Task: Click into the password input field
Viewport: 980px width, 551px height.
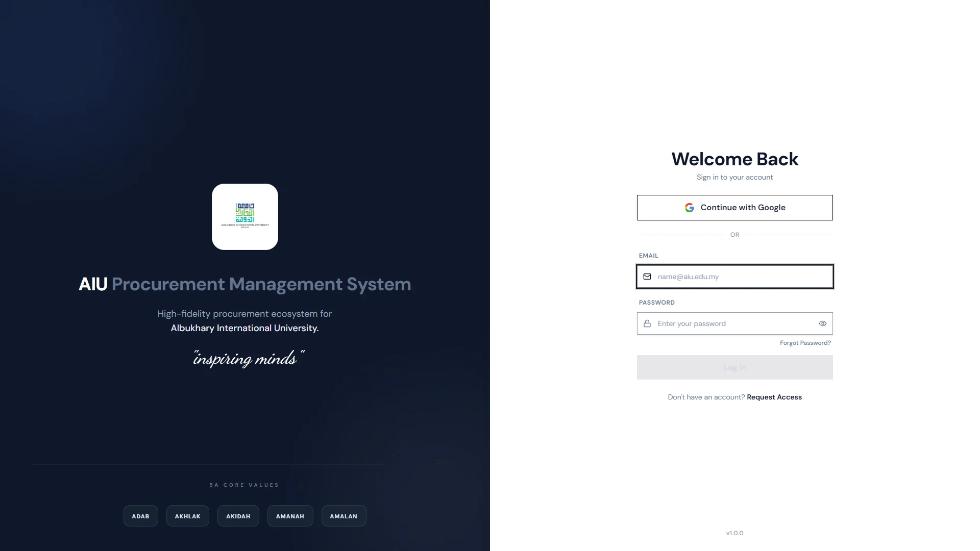Action: point(735,323)
